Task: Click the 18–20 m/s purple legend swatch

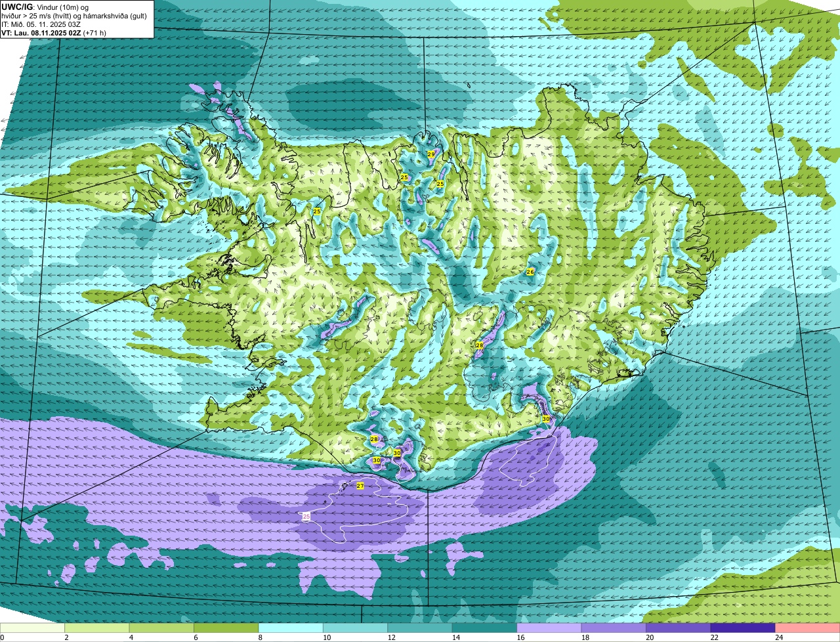Action: (x=614, y=628)
